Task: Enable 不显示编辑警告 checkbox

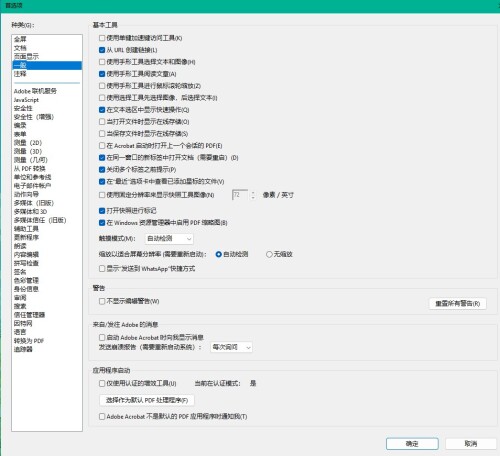Action: 102,301
